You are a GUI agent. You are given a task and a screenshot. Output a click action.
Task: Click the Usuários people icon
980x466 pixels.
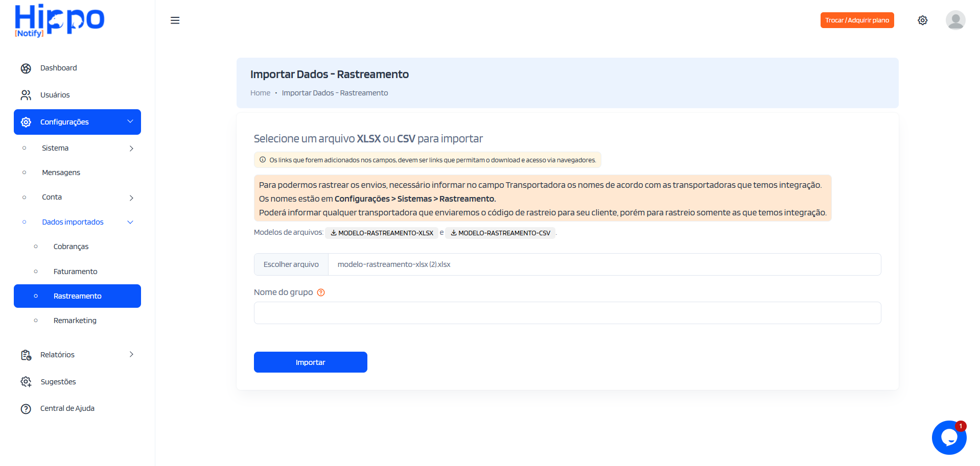tap(26, 95)
